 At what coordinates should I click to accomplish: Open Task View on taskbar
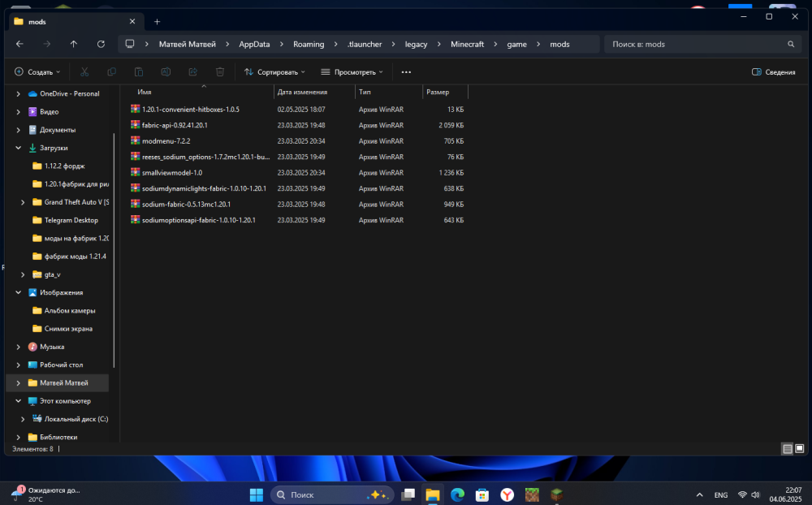tap(408, 494)
